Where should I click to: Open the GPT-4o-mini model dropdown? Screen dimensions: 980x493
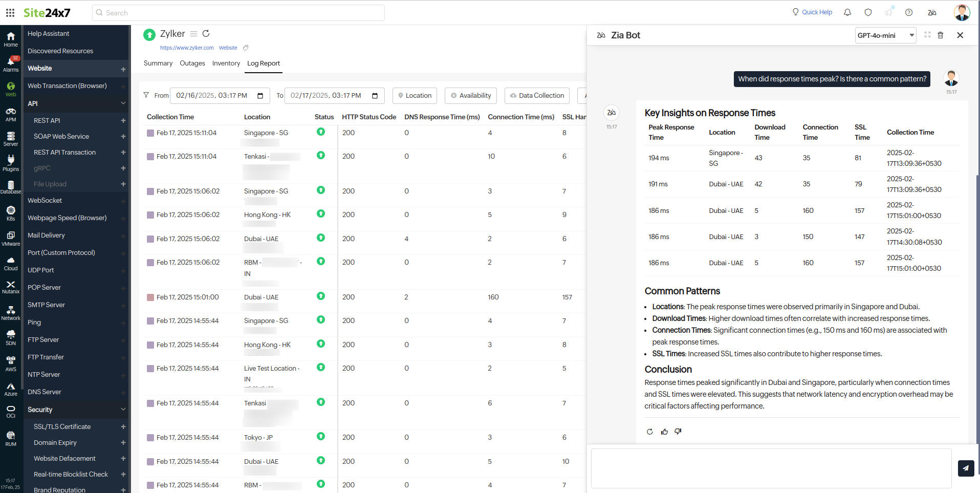[x=885, y=35]
